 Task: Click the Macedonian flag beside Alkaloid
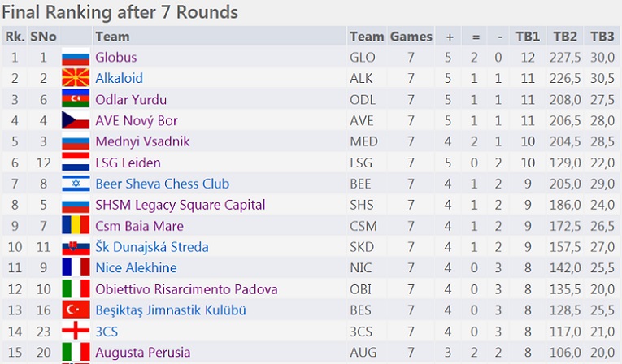[75, 79]
